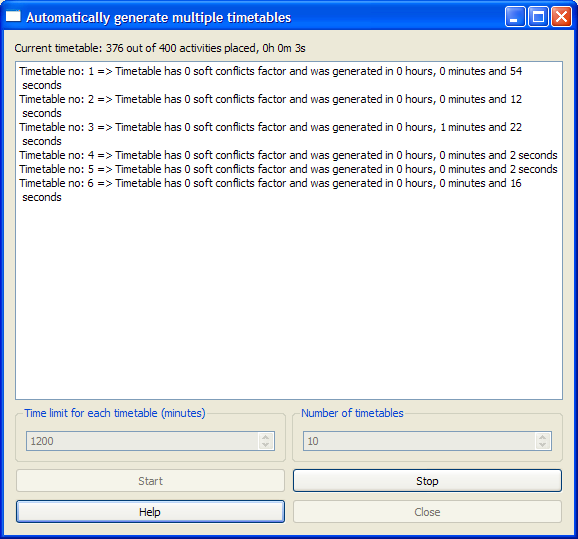Click the current timetable status text

pyautogui.click(x=160, y=48)
